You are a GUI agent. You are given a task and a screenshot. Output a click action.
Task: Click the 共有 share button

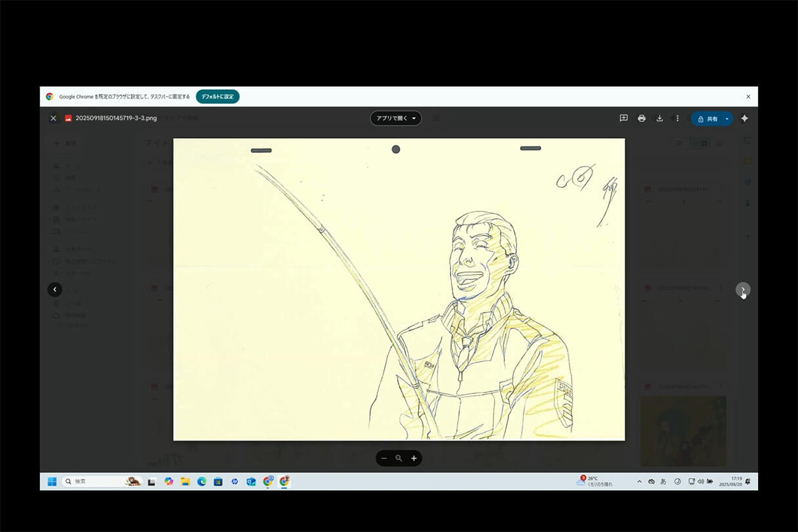(x=707, y=119)
